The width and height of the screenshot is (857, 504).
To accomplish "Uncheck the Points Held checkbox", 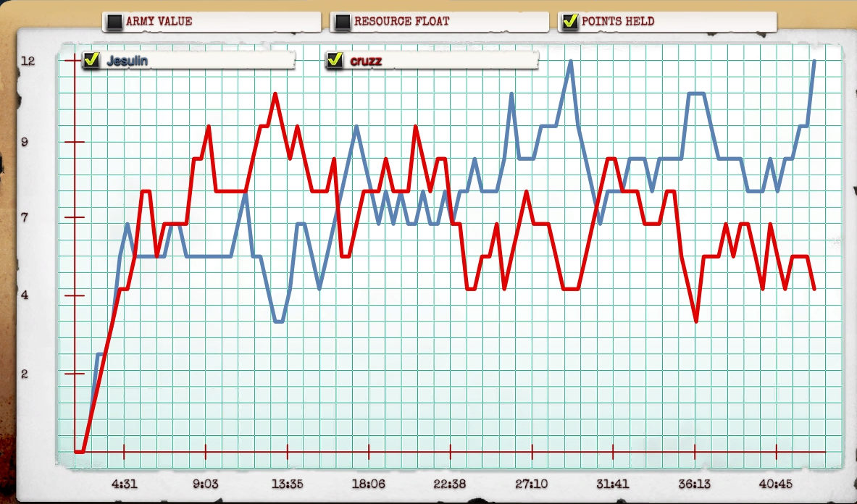I will pyautogui.click(x=570, y=21).
